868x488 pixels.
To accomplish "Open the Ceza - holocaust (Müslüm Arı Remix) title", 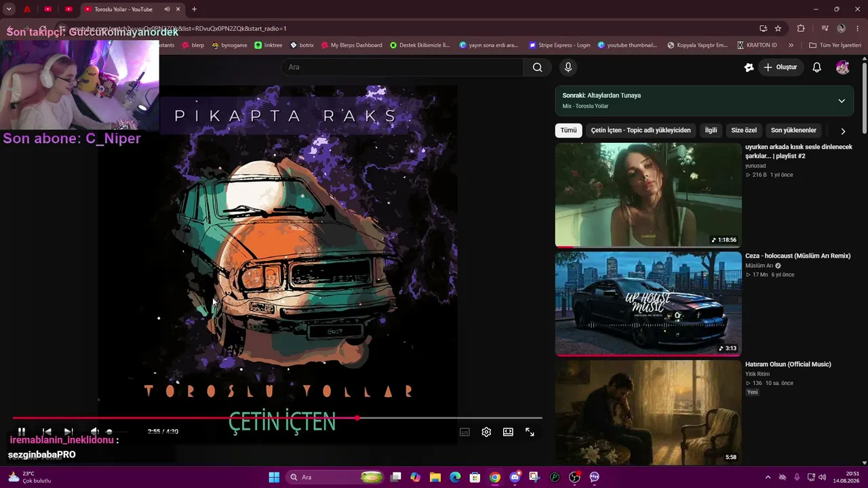I will coord(797,256).
